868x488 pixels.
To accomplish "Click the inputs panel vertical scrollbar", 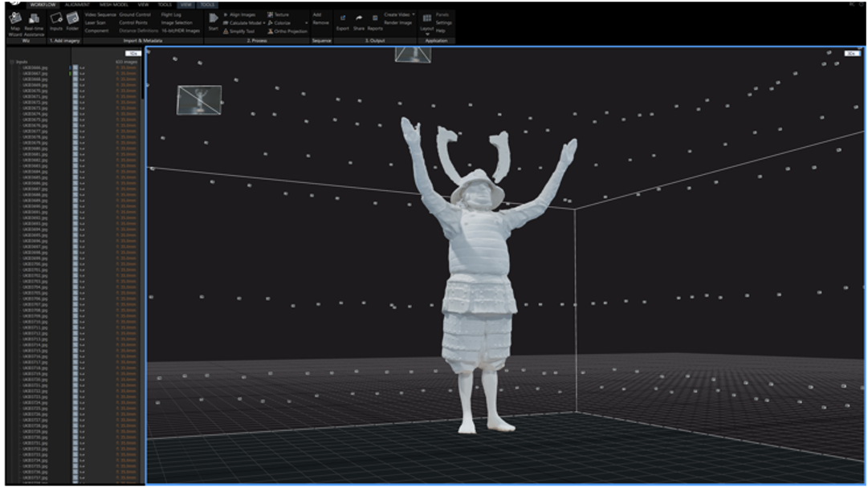I will (x=143, y=80).
